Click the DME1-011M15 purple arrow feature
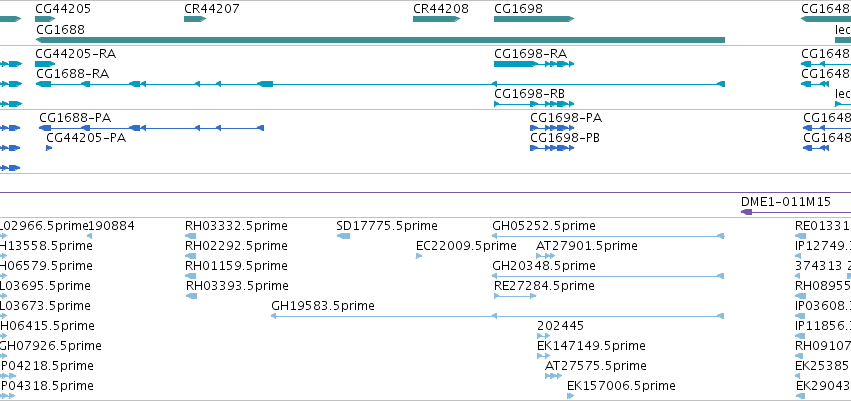The image size is (851, 401). pos(796,212)
